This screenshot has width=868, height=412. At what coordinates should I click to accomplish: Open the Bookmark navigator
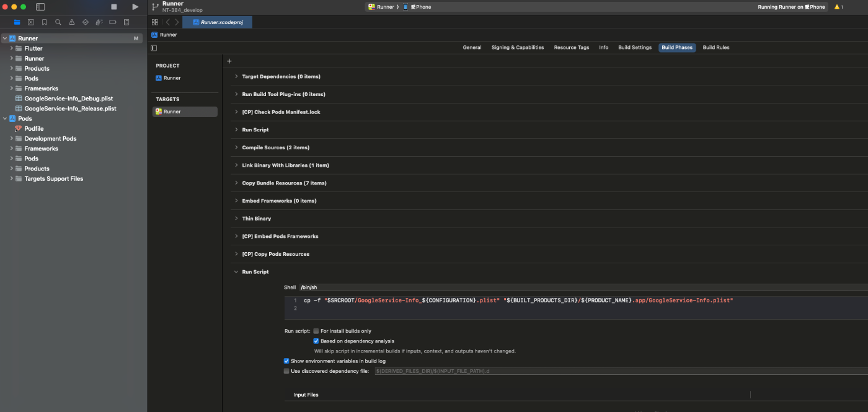coord(44,22)
